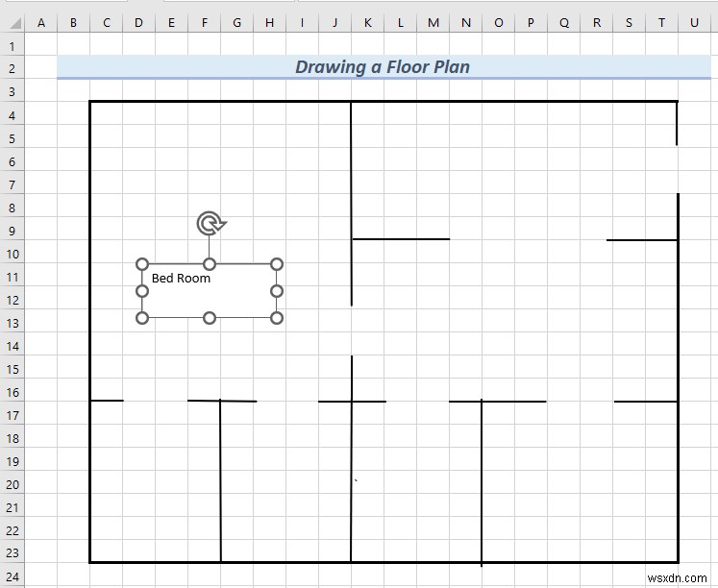Select column N header
Viewport: 718px width, 588px height.
click(466, 23)
